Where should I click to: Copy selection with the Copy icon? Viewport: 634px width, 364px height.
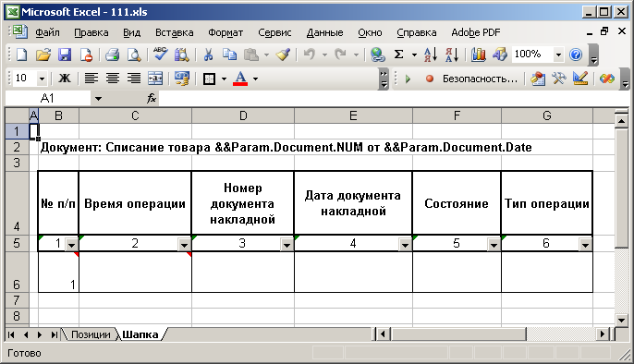pos(229,55)
